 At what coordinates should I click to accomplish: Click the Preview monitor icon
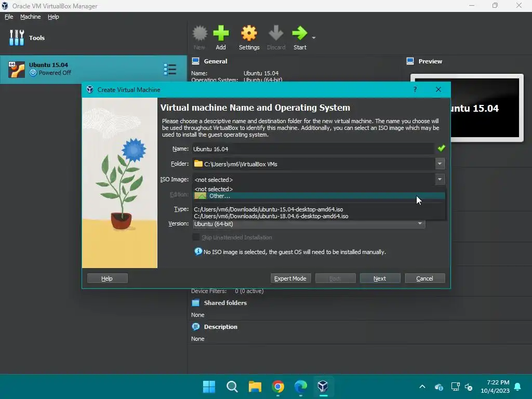(410, 61)
